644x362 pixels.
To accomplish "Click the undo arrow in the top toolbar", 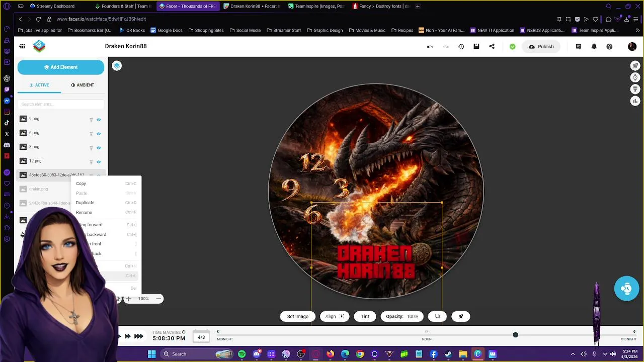I will pos(430,46).
